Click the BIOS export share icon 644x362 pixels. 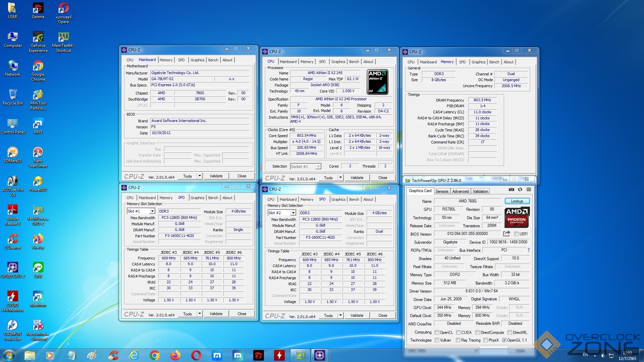point(506,234)
